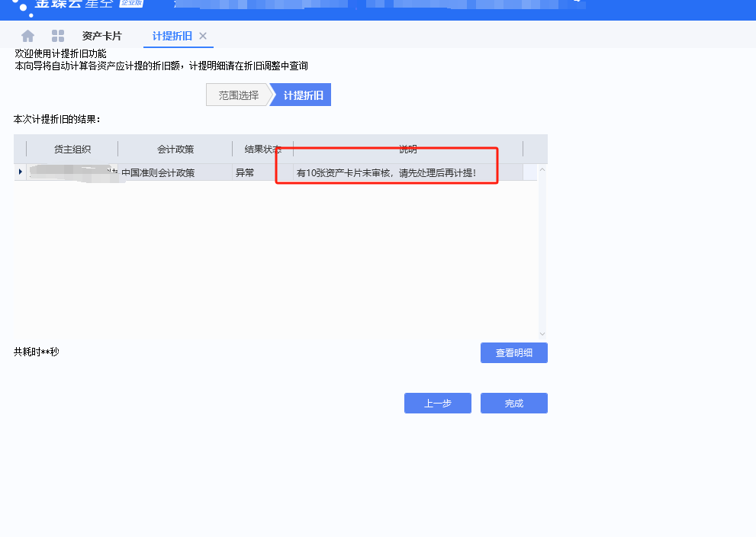
Task: Click the close icon on 计提折旧 tab
Action: tap(201, 35)
